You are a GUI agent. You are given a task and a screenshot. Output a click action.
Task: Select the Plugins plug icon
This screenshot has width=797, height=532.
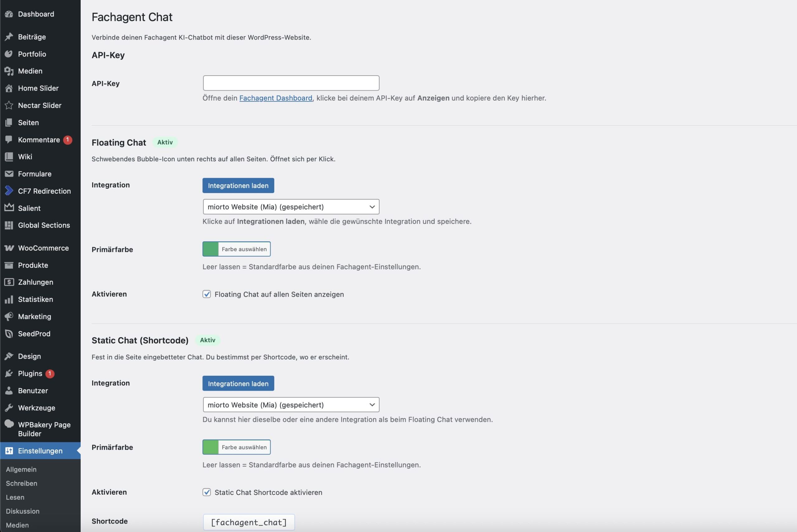click(9, 373)
